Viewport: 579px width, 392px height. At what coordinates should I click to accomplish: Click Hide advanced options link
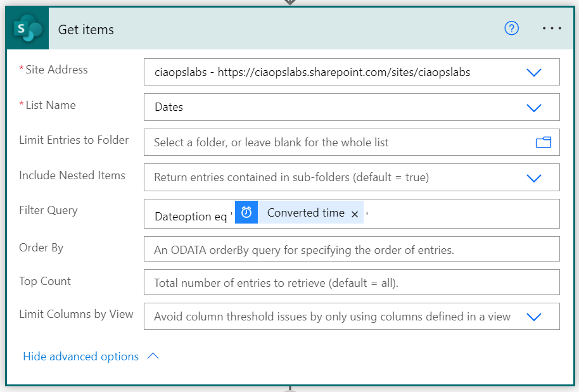(x=80, y=357)
